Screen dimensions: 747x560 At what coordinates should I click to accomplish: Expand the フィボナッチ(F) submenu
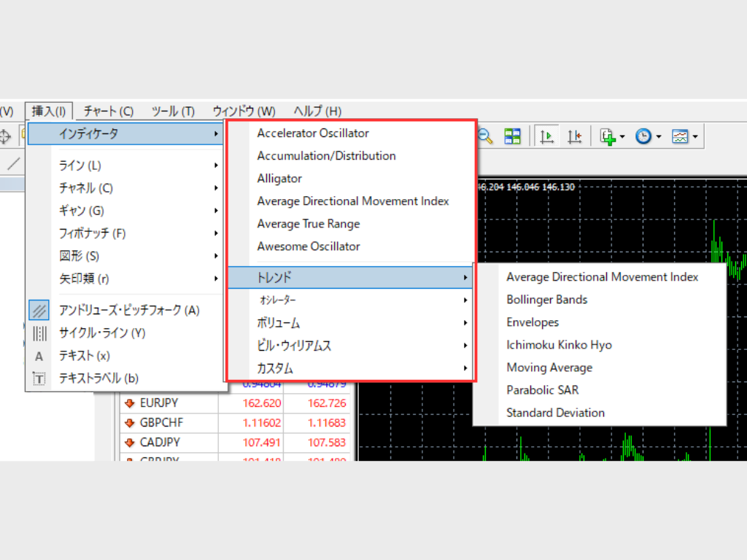coord(125,233)
